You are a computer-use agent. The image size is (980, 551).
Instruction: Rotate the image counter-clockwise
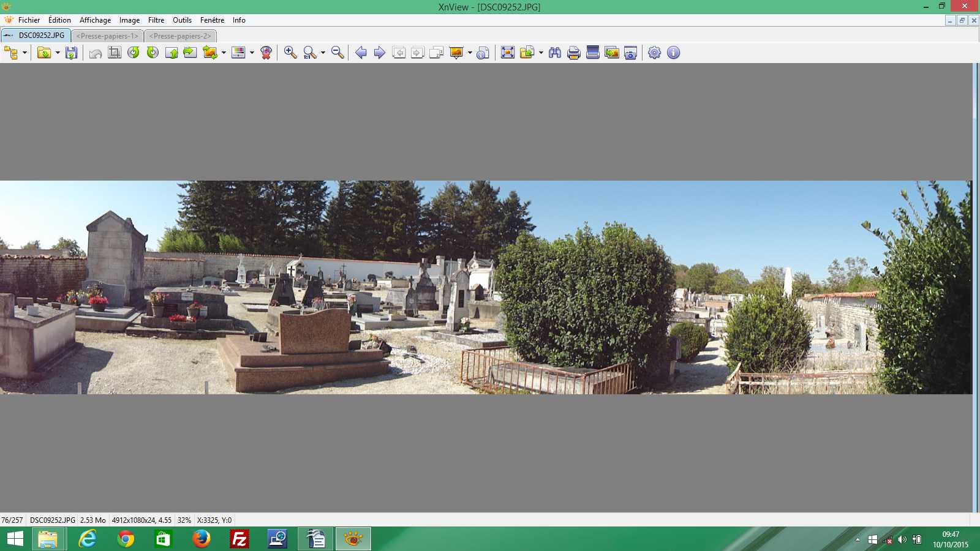point(134,53)
